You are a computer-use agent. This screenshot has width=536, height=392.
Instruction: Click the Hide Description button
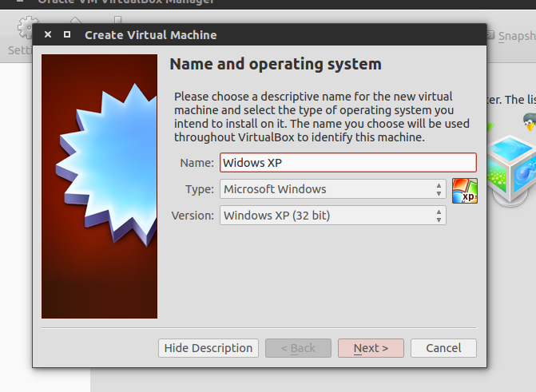click(x=208, y=348)
